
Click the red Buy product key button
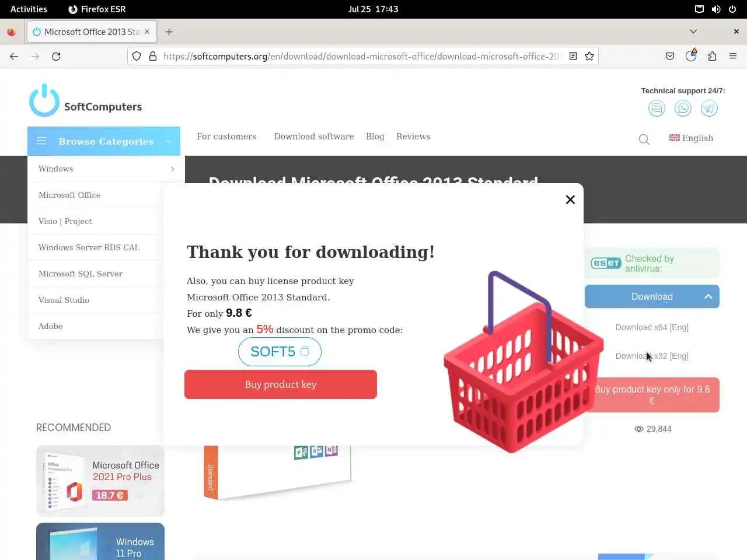[281, 384]
